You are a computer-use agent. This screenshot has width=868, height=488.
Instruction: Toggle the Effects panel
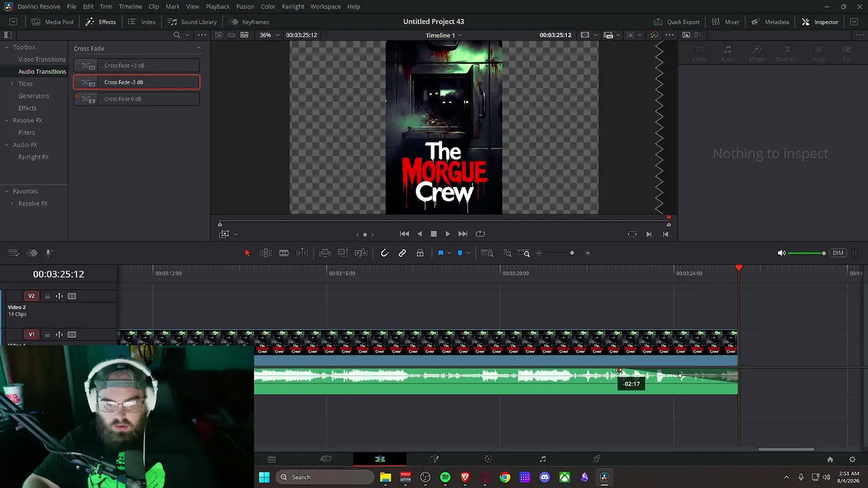(x=100, y=22)
